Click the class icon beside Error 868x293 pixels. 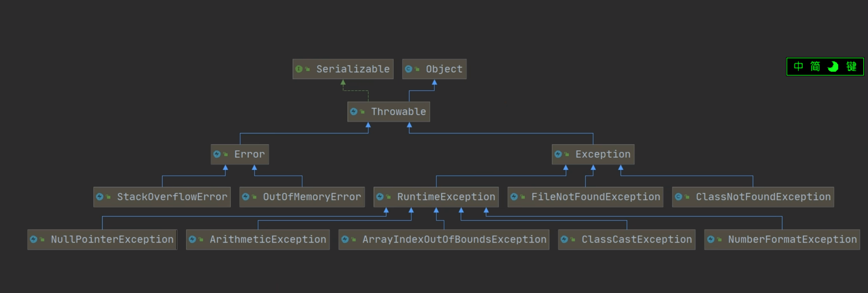(217, 155)
